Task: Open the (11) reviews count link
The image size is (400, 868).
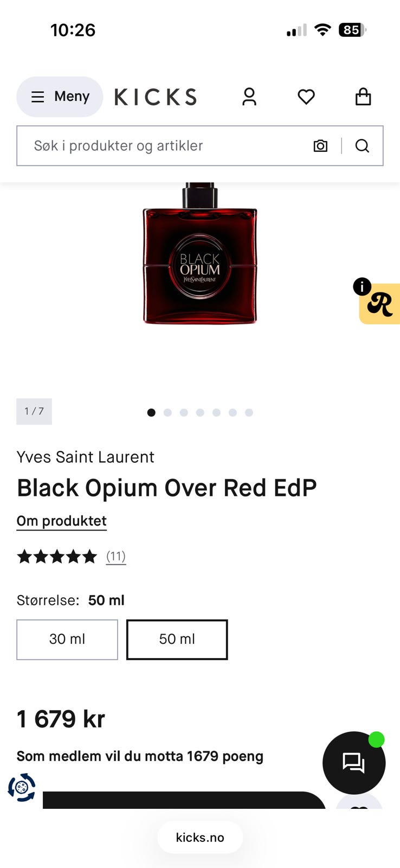Action: 116,557
